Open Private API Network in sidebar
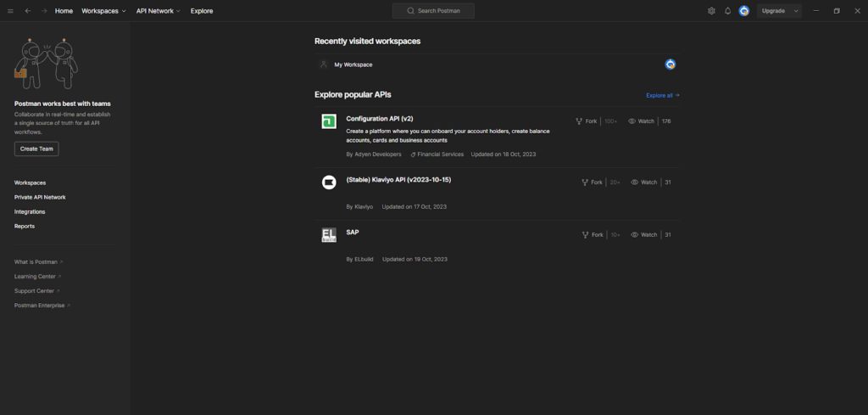 tap(40, 197)
